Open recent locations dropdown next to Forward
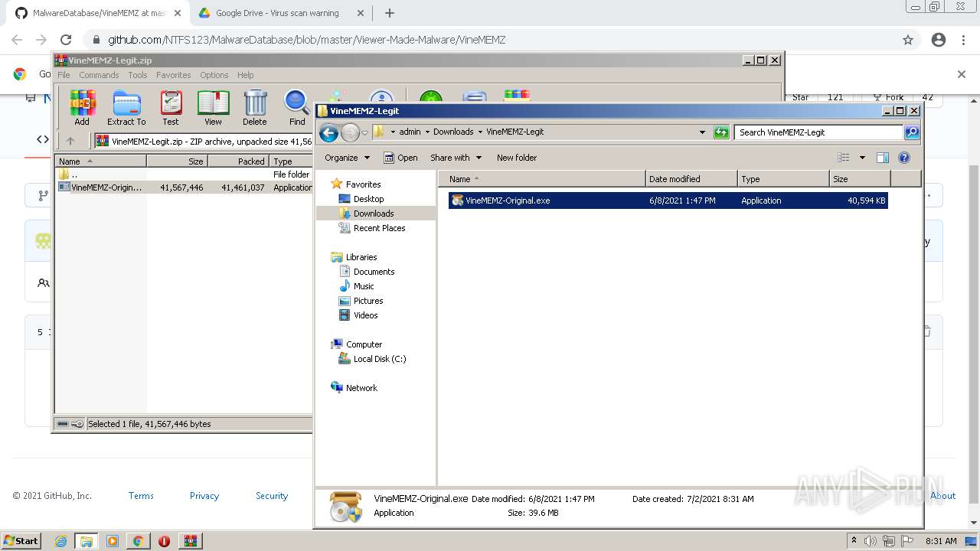 [x=365, y=132]
